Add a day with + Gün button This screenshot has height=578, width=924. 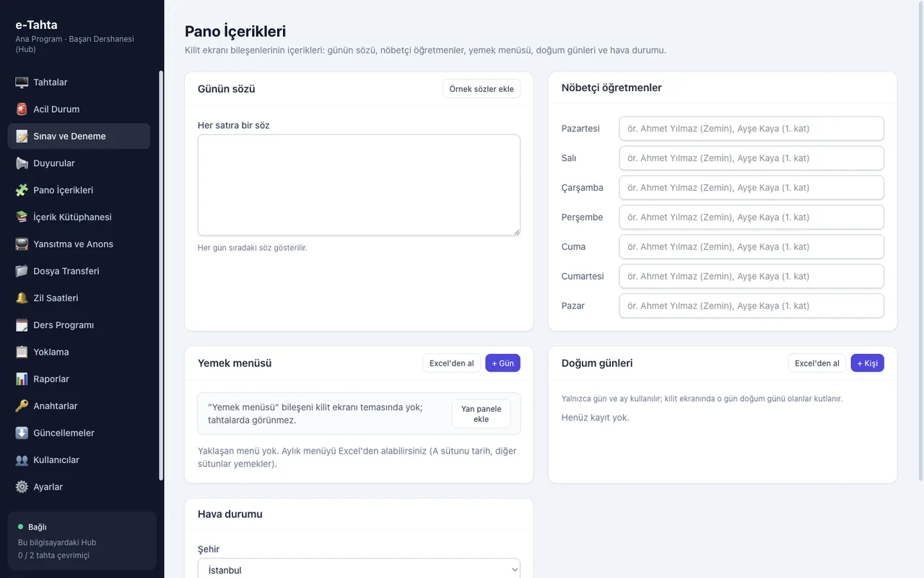(x=502, y=363)
